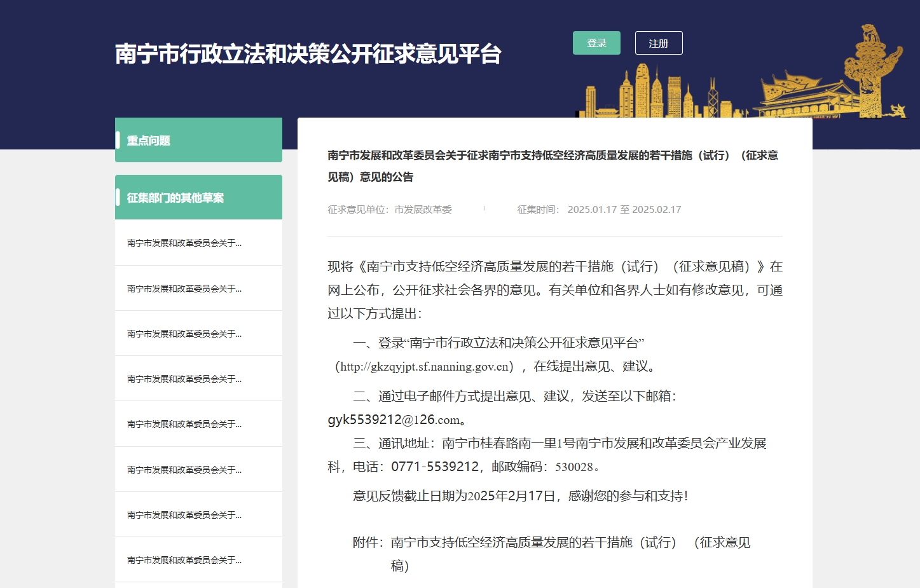Open the sixth draft link in the sidebar list
The width and height of the screenshot is (920, 588).
coord(184,470)
